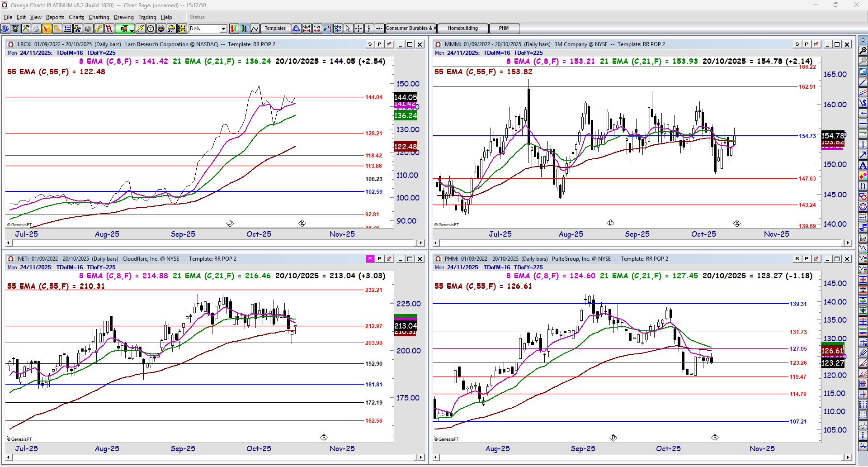The width and height of the screenshot is (868, 467).
Task: Click the LRCX chart icon in title bar
Action: click(x=11, y=44)
